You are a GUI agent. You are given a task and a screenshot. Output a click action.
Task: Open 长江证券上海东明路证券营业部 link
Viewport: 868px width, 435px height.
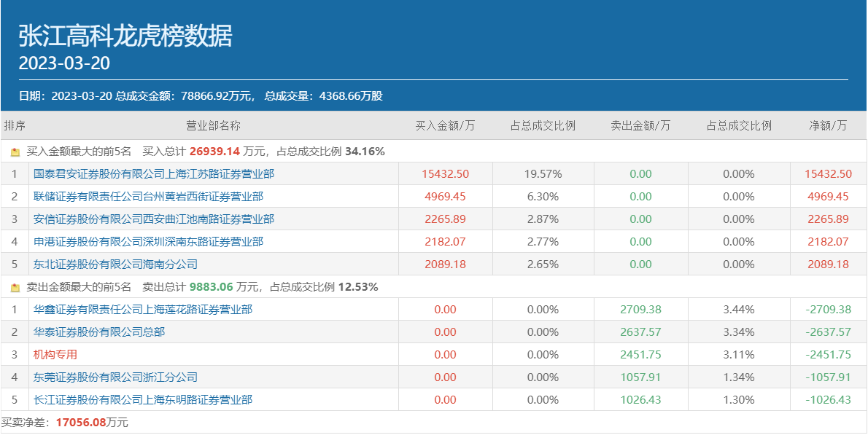143,399
